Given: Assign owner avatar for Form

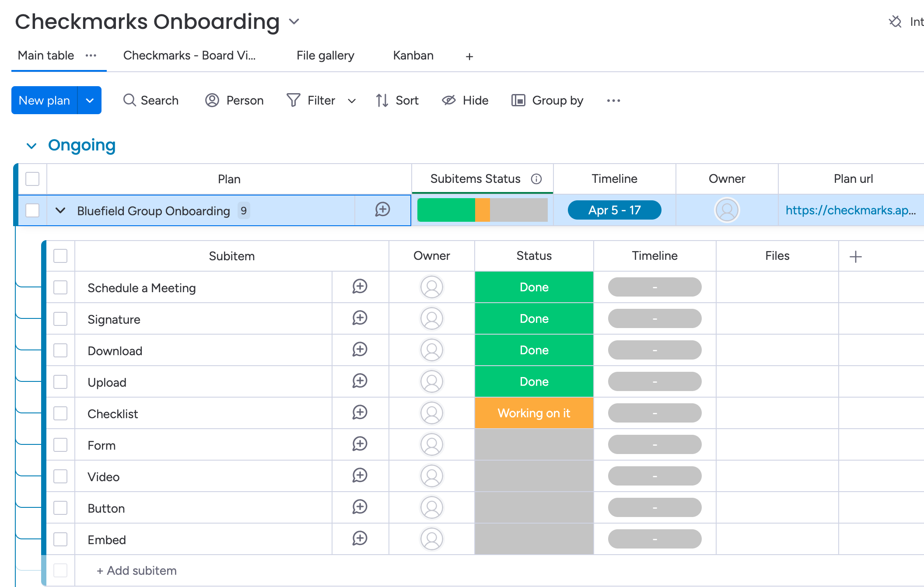Looking at the screenshot, I should [431, 445].
